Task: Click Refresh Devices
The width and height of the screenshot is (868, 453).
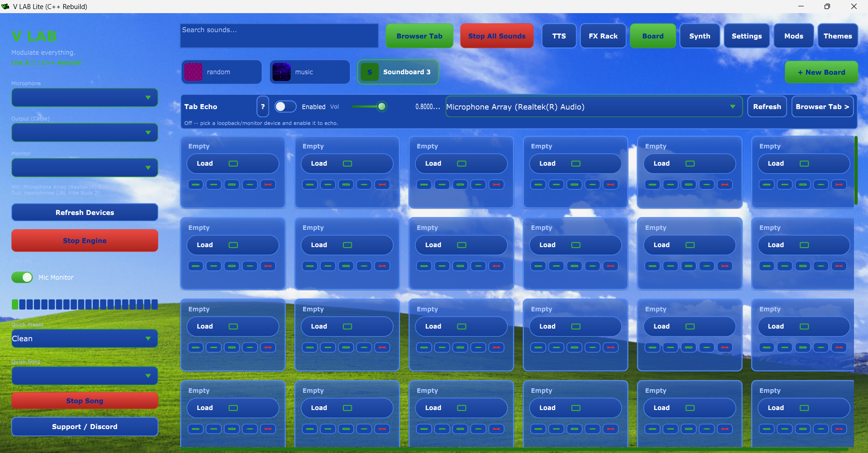Action: [x=85, y=212]
